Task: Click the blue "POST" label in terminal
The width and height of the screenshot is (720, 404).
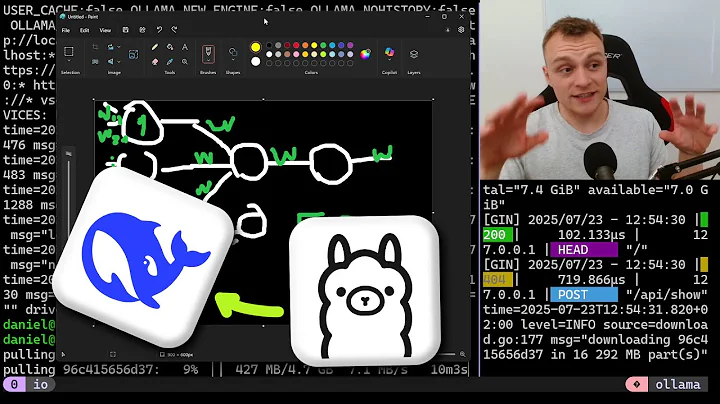Action: click(x=584, y=294)
